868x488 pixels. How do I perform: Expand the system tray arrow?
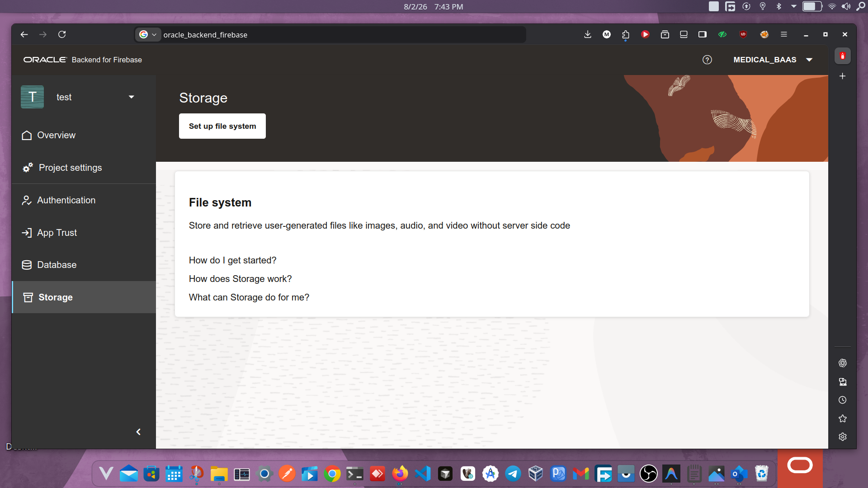(793, 6)
